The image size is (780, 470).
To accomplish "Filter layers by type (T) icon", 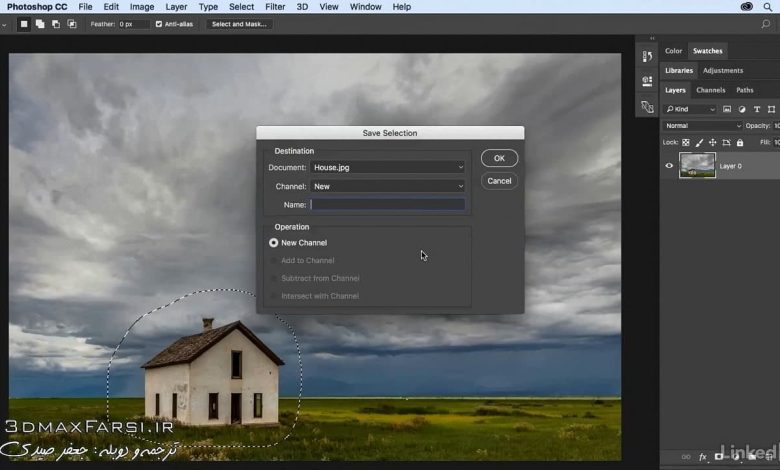I will click(758, 109).
